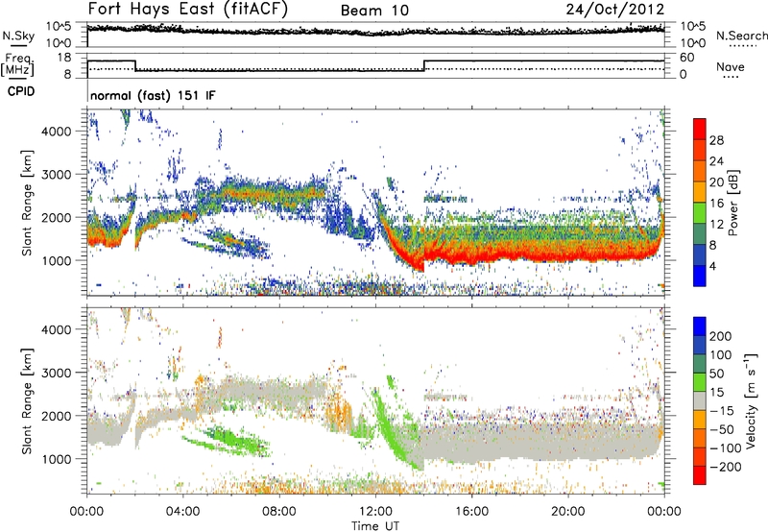Viewport: 768px width, 532px height.
Task: Click the date "24/Oct/2012"
Action: pyautogui.click(x=615, y=10)
